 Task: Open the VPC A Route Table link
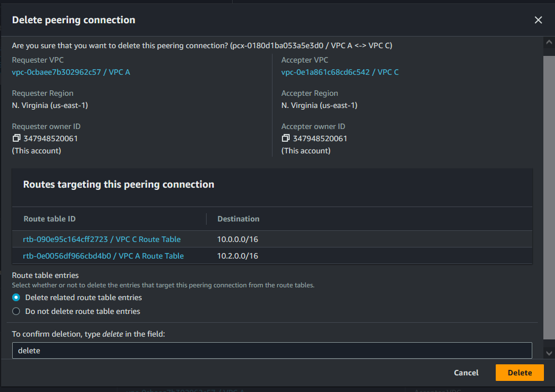click(x=103, y=256)
